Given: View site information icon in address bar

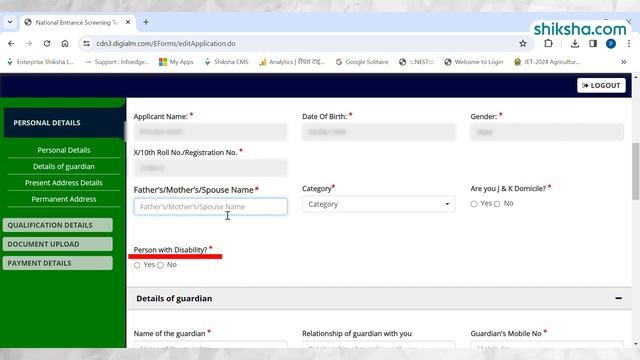Looking at the screenshot, I should [86, 43].
